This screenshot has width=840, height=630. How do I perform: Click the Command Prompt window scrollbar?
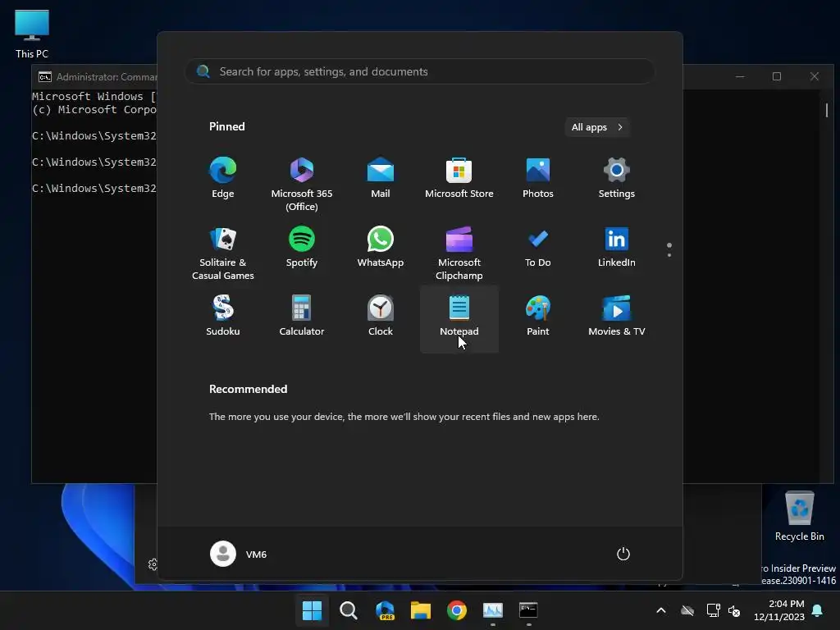point(827,111)
